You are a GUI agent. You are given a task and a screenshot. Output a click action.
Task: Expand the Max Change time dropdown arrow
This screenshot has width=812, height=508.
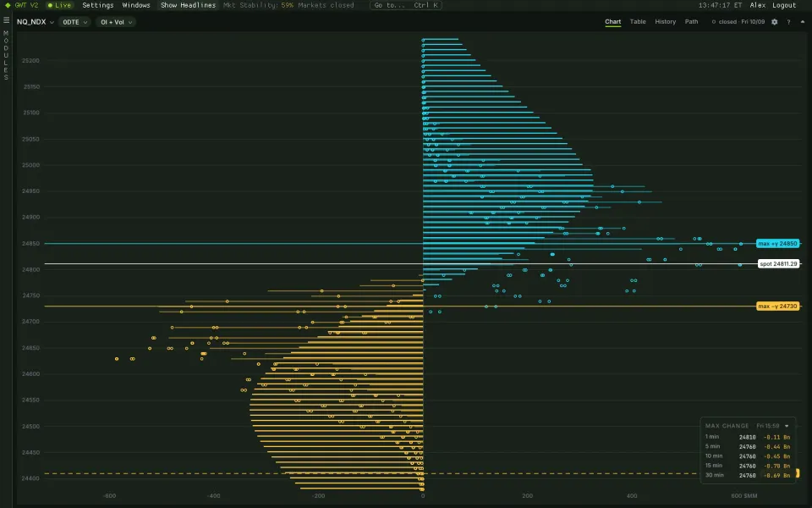tap(787, 426)
